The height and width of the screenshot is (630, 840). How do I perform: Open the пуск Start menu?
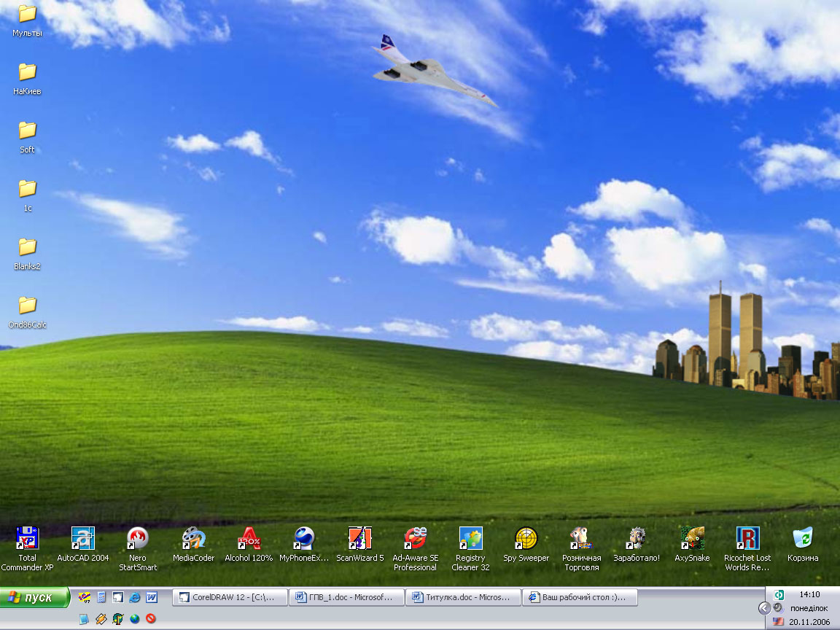35,597
